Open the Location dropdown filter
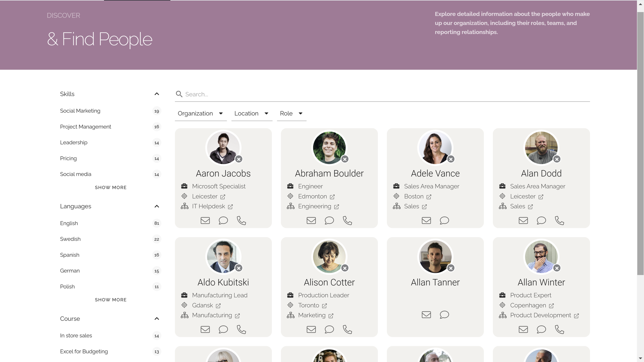Viewport: 644px width, 362px height. point(252,113)
